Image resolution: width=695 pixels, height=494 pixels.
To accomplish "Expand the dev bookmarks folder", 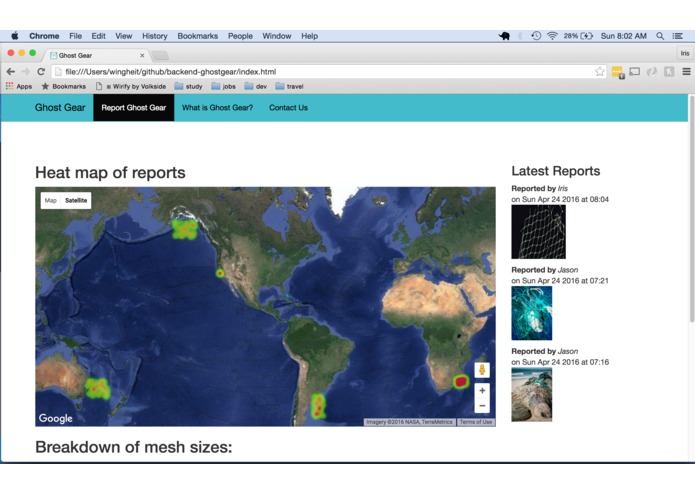I will 255,86.
